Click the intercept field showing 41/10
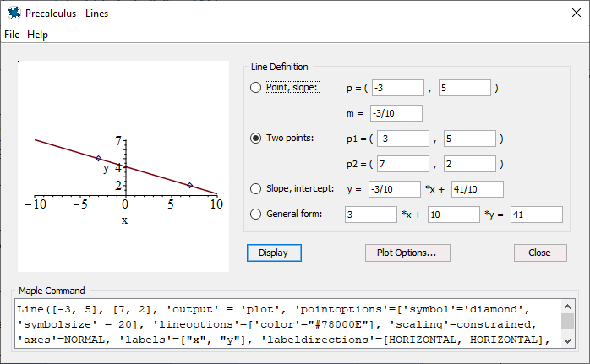The height and width of the screenshot is (364, 590). coord(477,189)
